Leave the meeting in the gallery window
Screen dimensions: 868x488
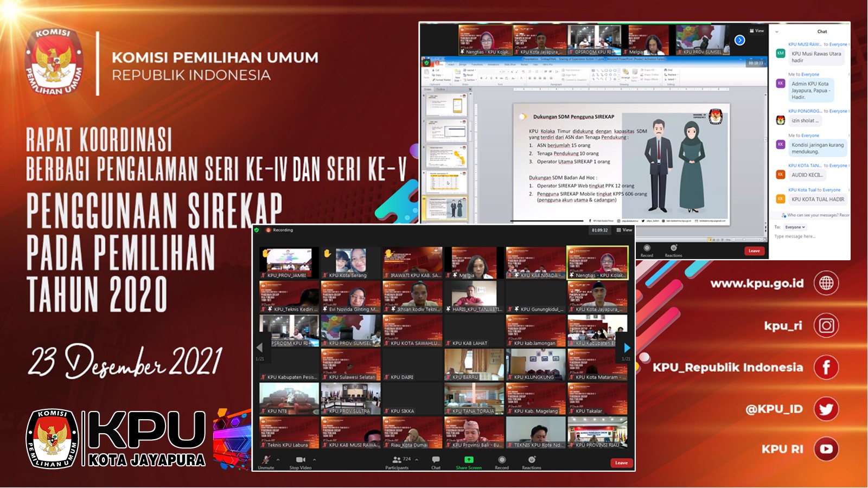pos(621,463)
